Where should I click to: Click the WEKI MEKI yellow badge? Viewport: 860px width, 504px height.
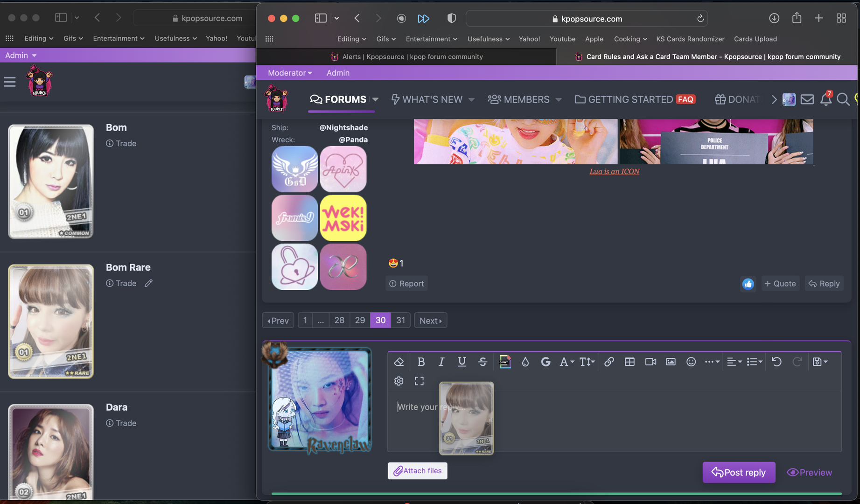click(x=343, y=218)
